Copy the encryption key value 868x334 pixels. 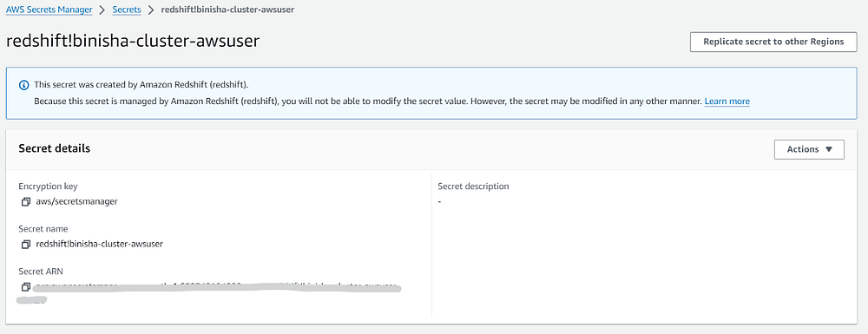tap(25, 202)
